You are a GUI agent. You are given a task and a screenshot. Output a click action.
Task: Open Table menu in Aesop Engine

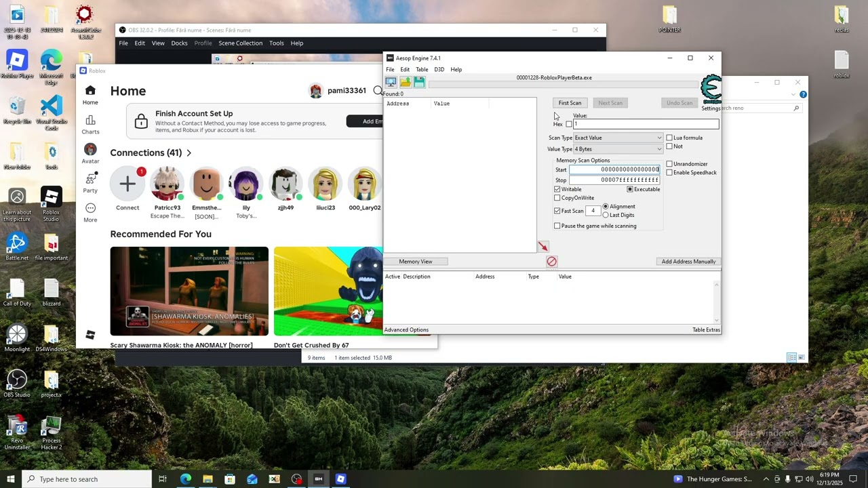point(422,69)
